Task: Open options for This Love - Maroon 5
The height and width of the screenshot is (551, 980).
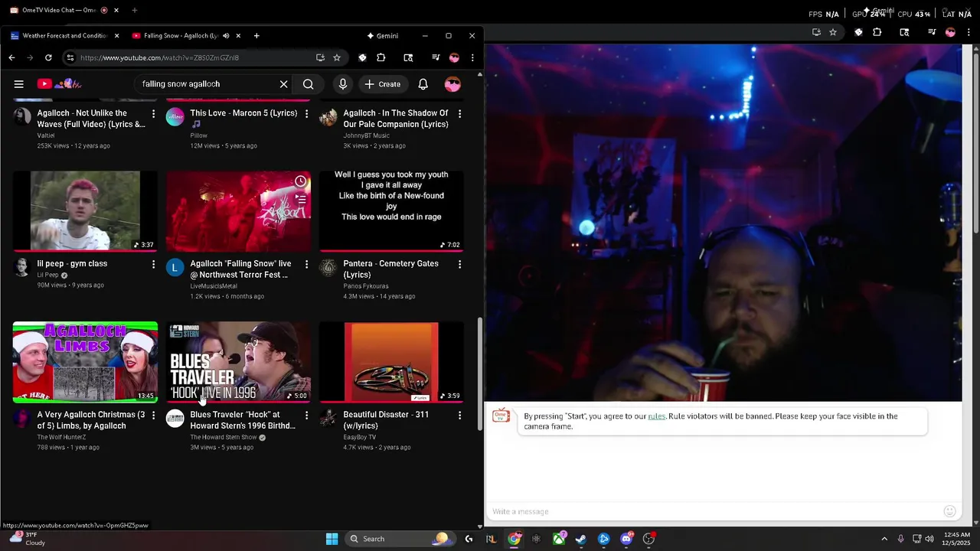Action: click(306, 114)
